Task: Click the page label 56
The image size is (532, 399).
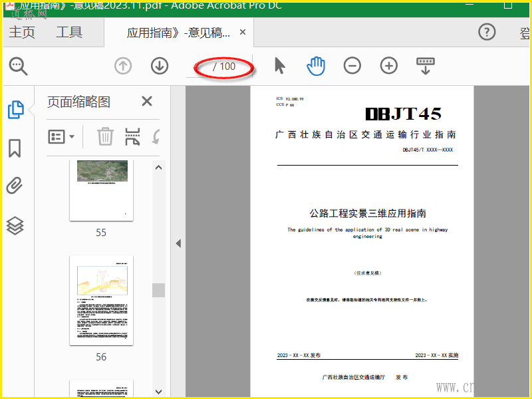Action: 101,357
